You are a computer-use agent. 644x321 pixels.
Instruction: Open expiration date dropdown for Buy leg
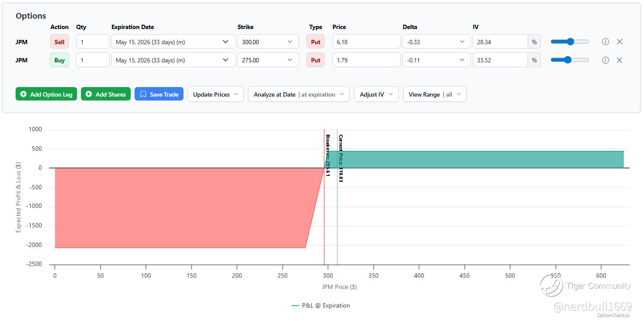coord(173,60)
